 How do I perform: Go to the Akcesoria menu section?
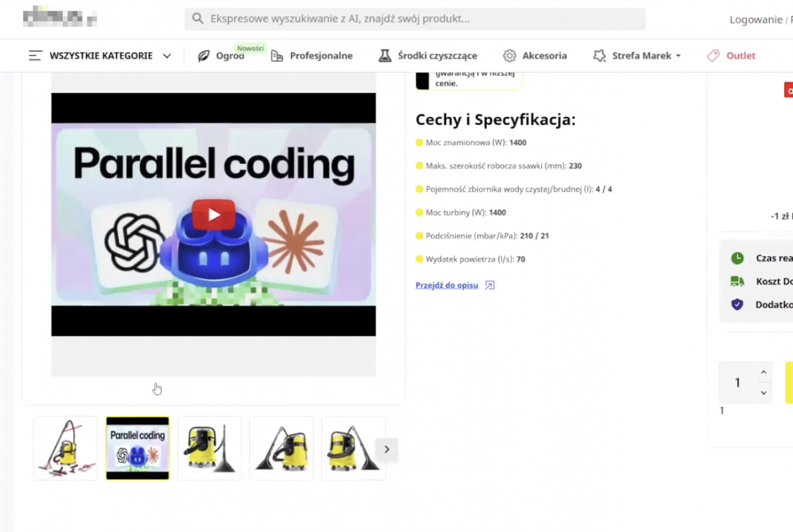[x=544, y=56]
